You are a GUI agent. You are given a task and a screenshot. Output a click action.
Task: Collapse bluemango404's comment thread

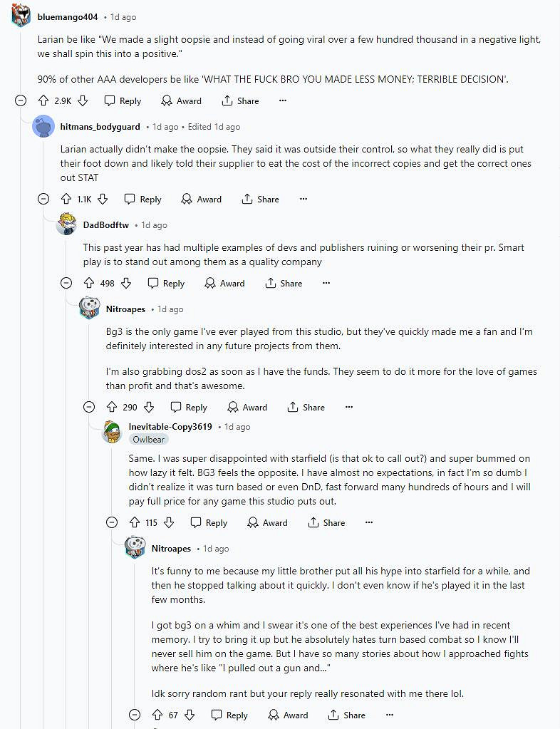coord(21,100)
